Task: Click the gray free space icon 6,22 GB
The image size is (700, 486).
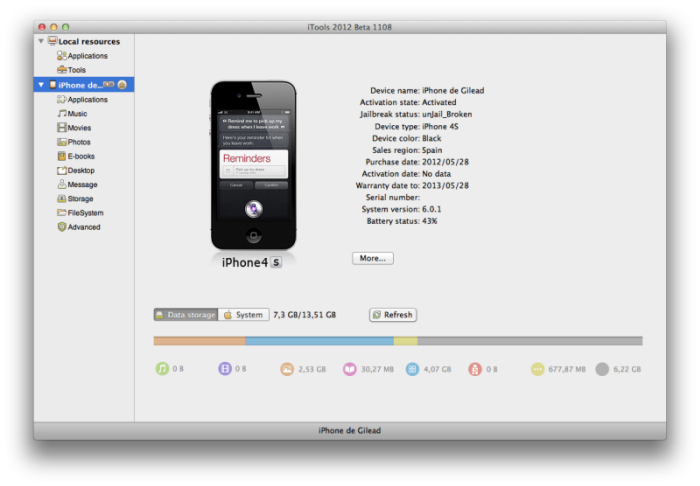Action: point(602,369)
